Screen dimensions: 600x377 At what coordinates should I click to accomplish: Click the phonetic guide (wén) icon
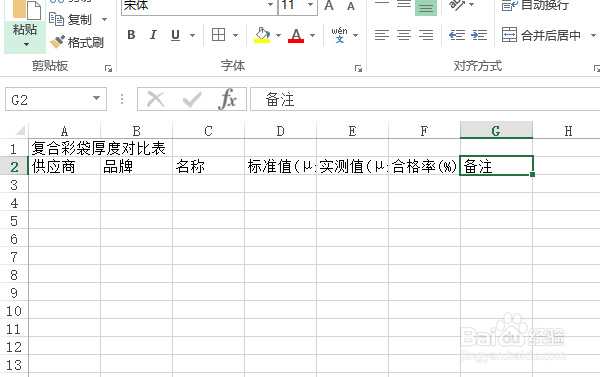(339, 35)
